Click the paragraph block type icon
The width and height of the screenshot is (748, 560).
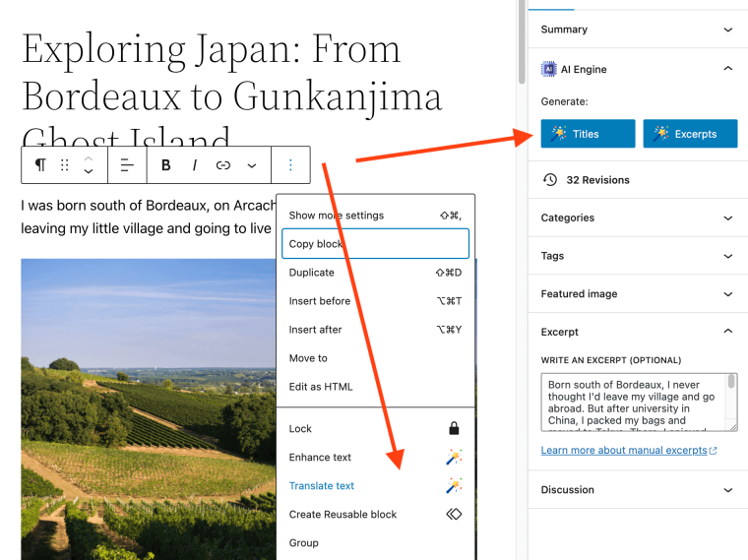coord(40,165)
